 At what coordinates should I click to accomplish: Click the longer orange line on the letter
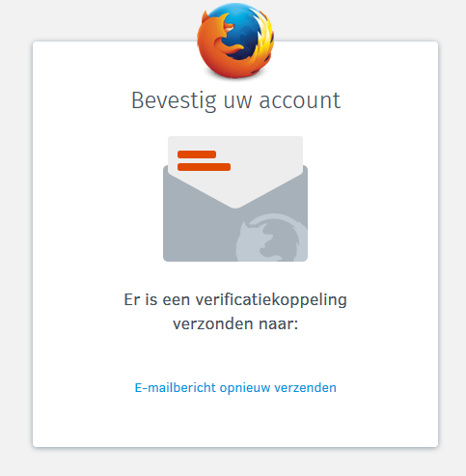coord(204,167)
